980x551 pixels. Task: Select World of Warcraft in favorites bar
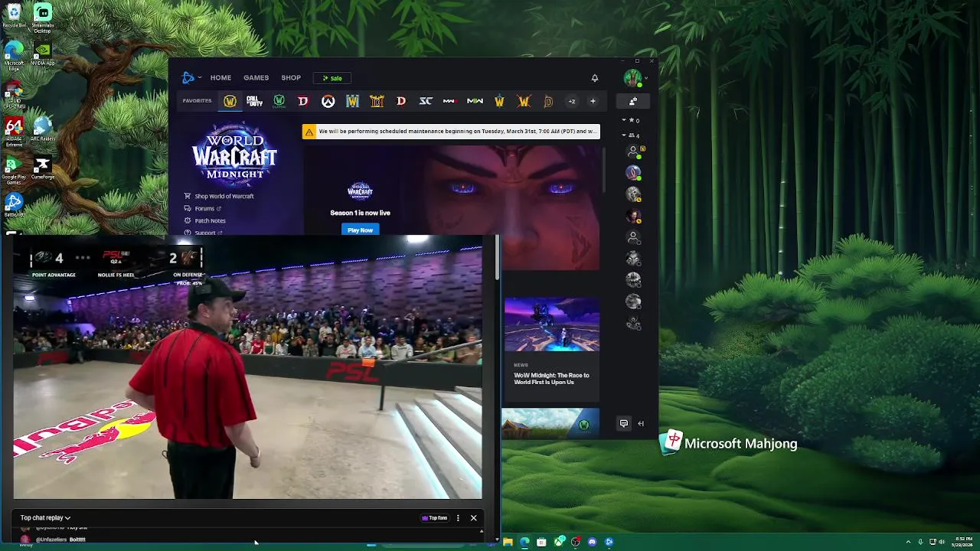[x=230, y=101]
